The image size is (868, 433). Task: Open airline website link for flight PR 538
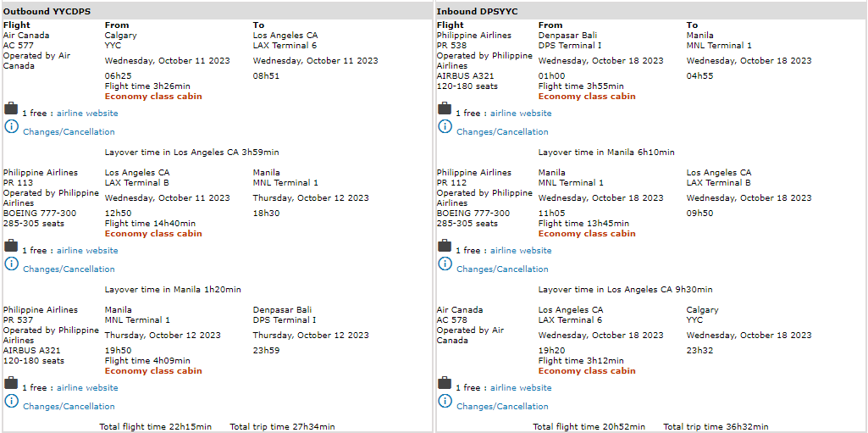[x=521, y=114]
